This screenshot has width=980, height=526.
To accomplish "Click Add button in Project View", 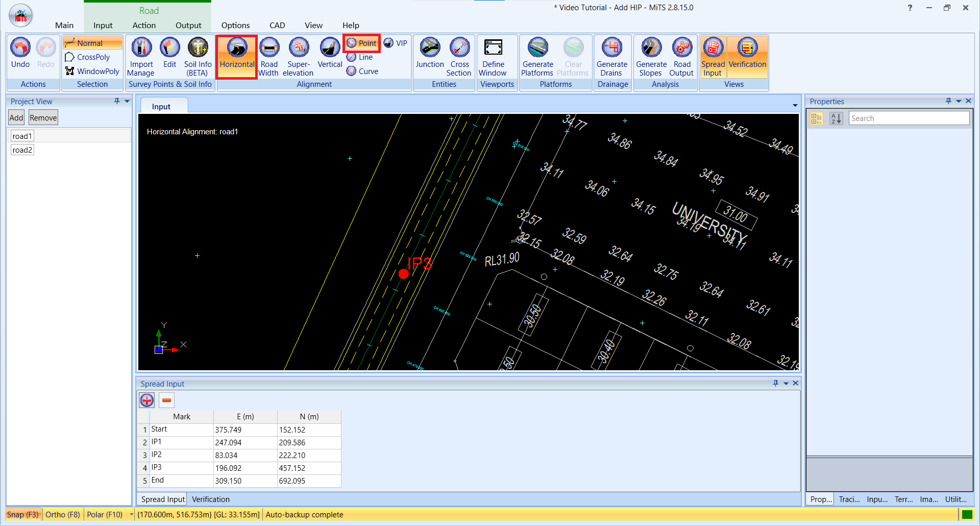I will tap(16, 118).
